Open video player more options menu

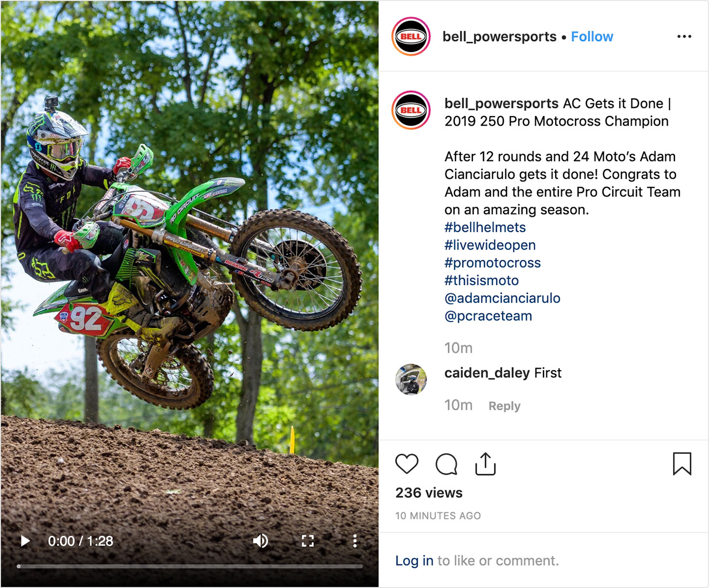pos(355,541)
